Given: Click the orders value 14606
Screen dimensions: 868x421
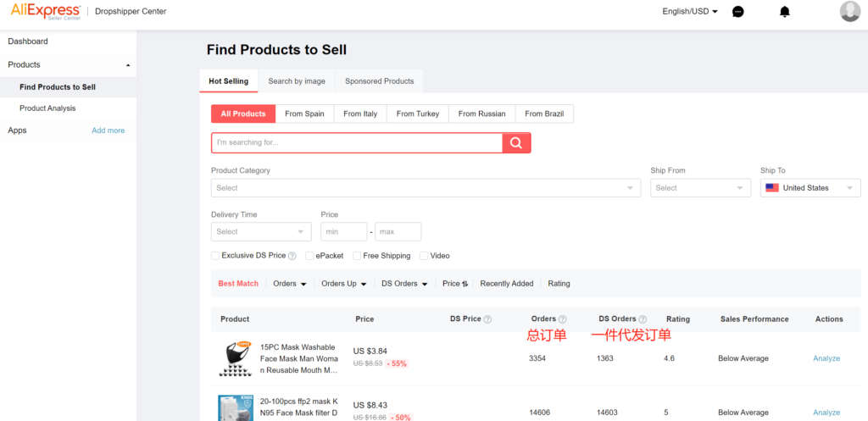Looking at the screenshot, I should click(540, 413).
